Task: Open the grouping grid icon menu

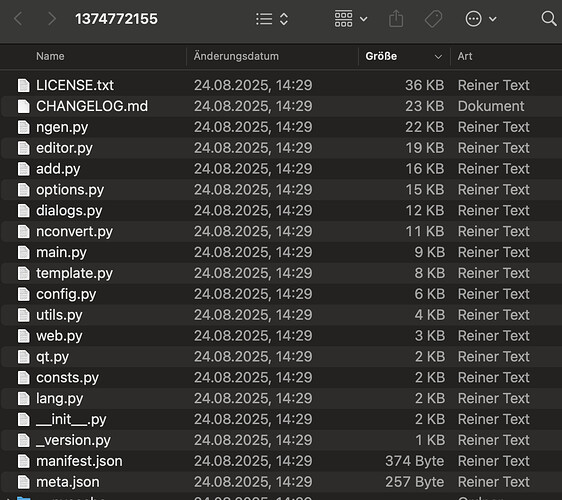Action: coord(343,19)
